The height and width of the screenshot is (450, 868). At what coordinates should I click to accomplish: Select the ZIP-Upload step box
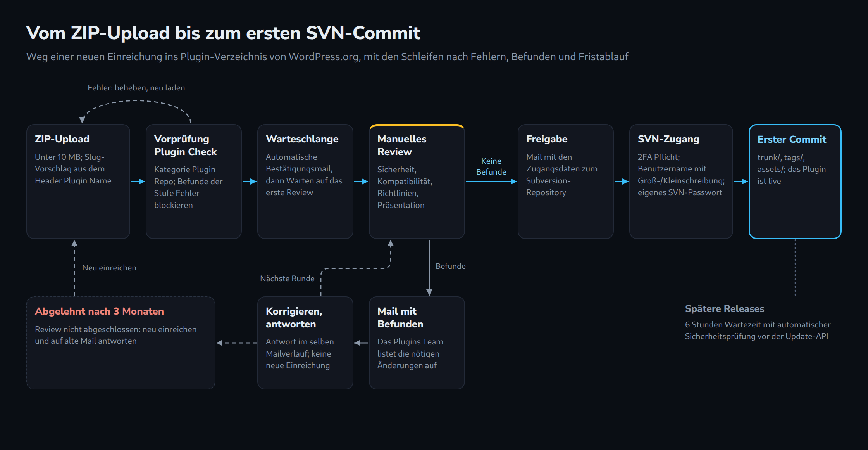pos(78,182)
